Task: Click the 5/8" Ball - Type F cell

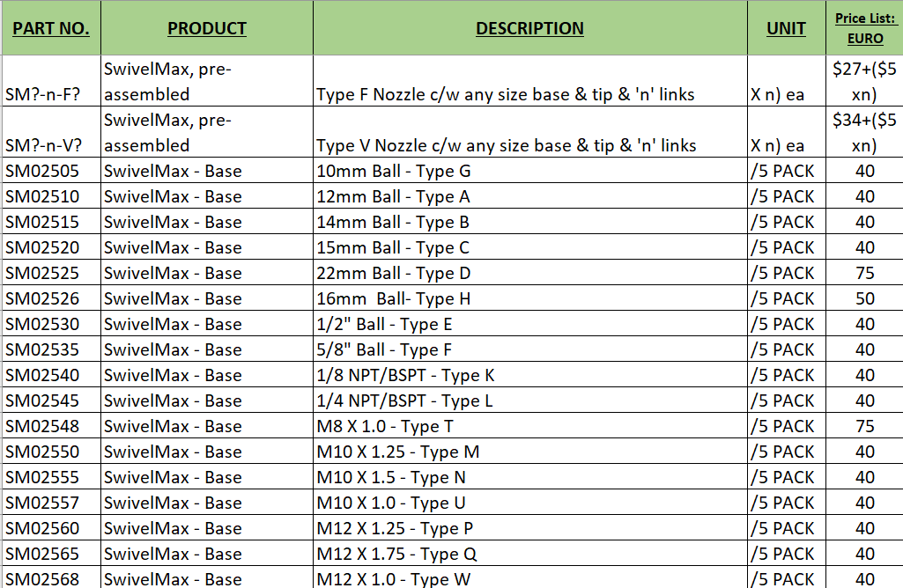Action: [529, 349]
